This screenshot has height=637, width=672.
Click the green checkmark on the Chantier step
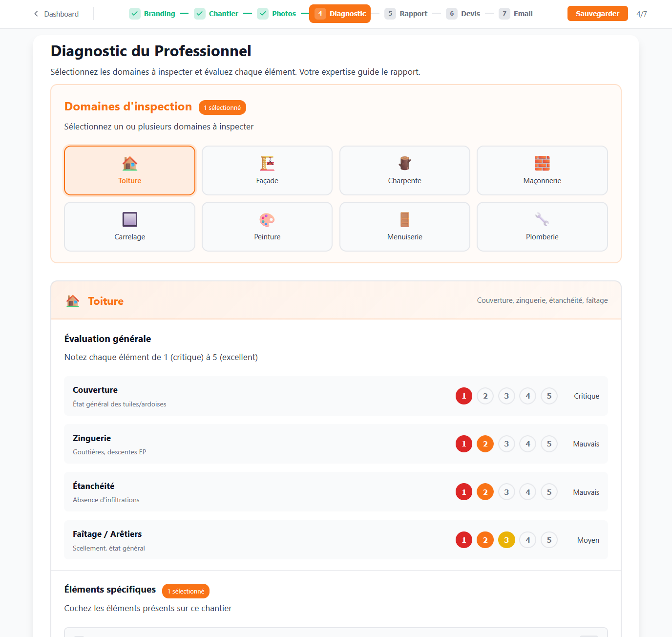click(x=200, y=13)
